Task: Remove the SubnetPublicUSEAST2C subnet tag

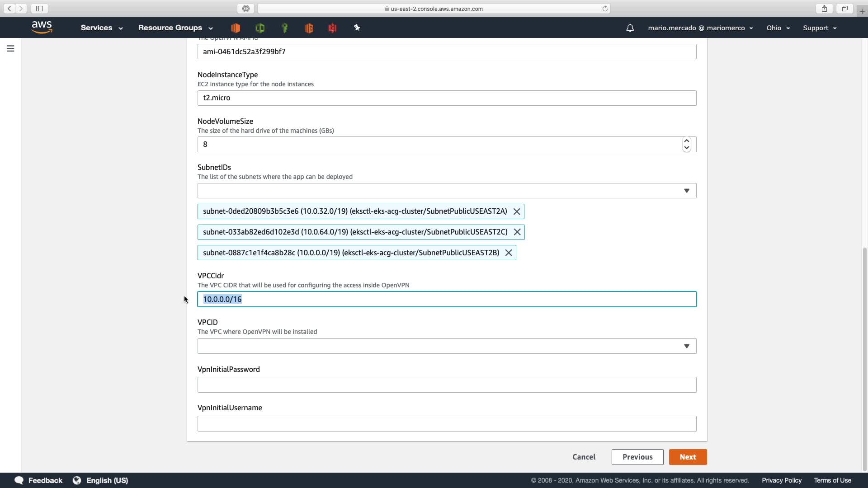Action: coord(517,232)
